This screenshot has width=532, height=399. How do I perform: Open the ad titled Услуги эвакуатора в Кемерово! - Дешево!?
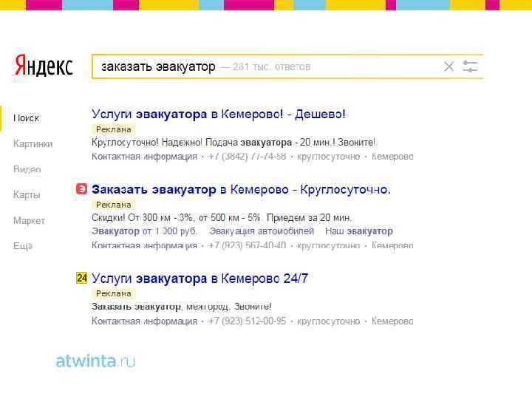click(219, 114)
